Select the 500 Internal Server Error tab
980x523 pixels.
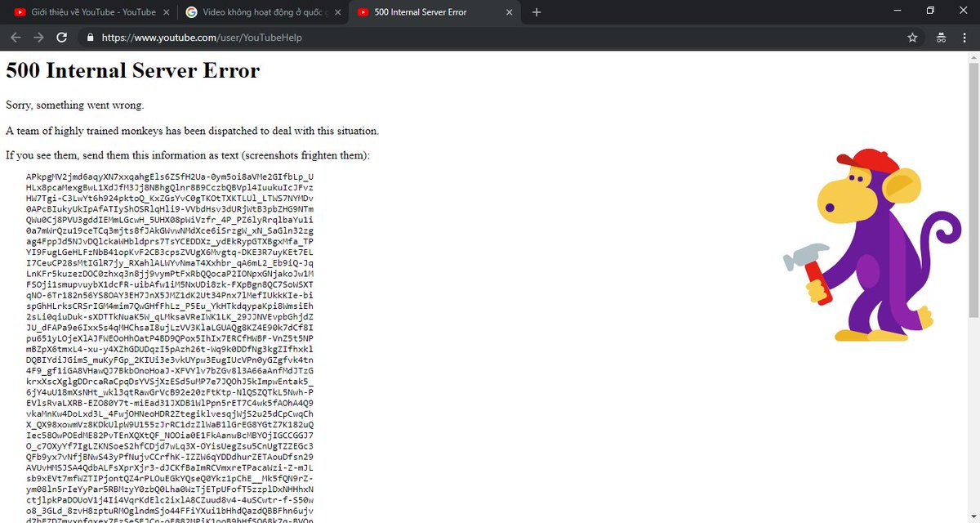point(434,12)
